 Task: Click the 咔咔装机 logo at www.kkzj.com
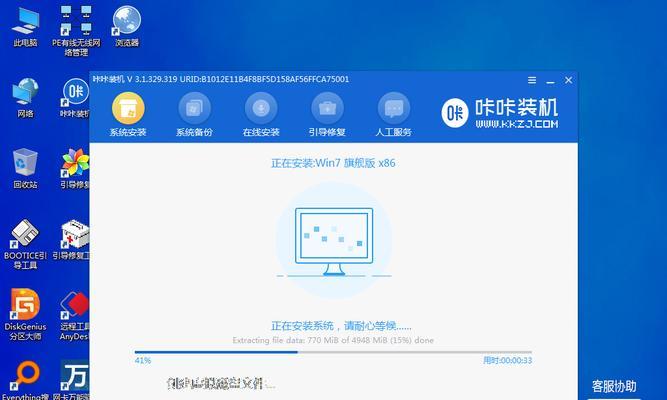tap(500, 112)
